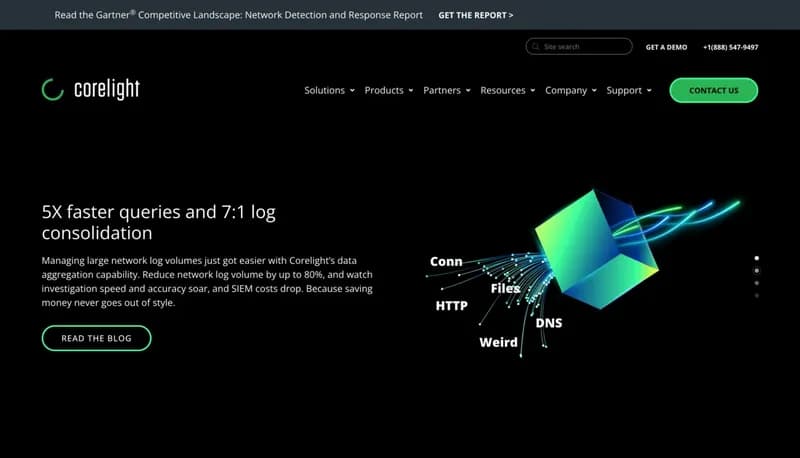Open GET THE REPORT link in banner
Viewport: 800px width, 458px height.
[x=476, y=15]
